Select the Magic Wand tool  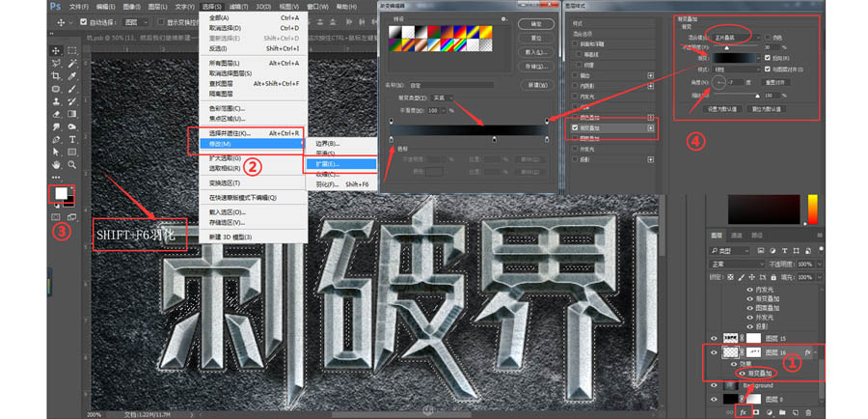click(x=73, y=63)
